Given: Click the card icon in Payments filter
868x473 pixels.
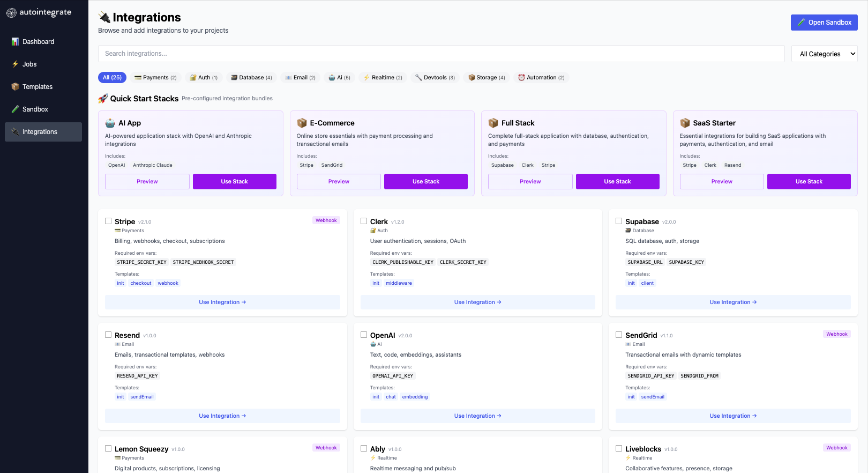Looking at the screenshot, I should coord(138,78).
